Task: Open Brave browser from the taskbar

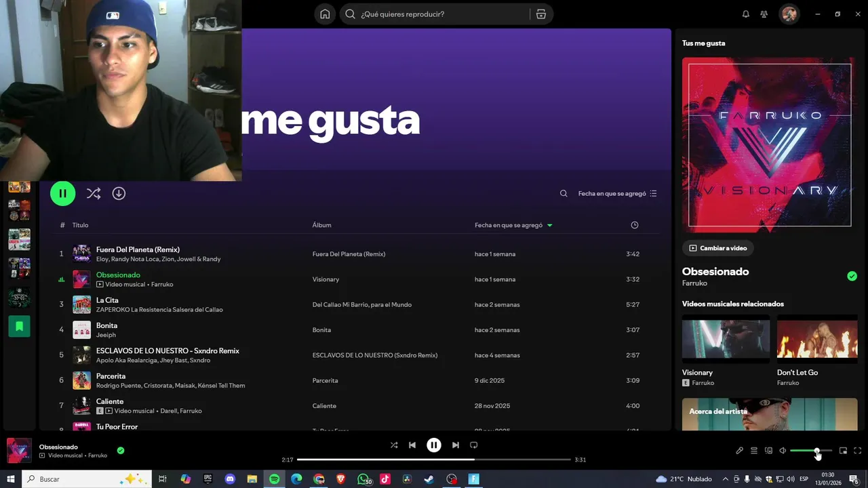Action: (341, 479)
